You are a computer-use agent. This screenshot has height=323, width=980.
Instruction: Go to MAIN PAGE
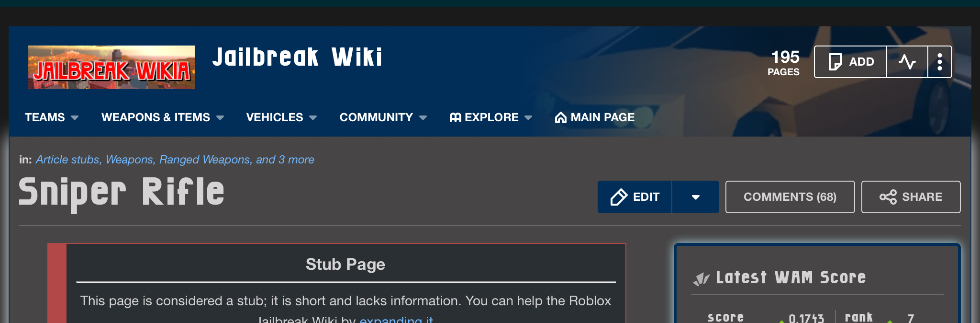[595, 117]
